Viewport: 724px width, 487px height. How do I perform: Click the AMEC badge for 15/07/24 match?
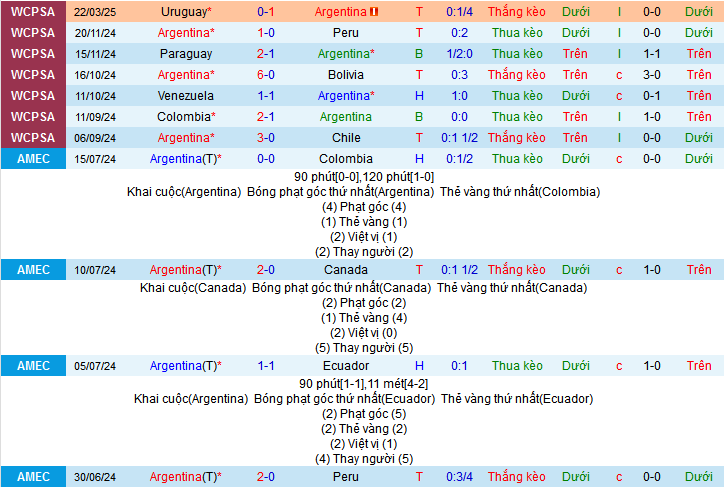click(33, 159)
